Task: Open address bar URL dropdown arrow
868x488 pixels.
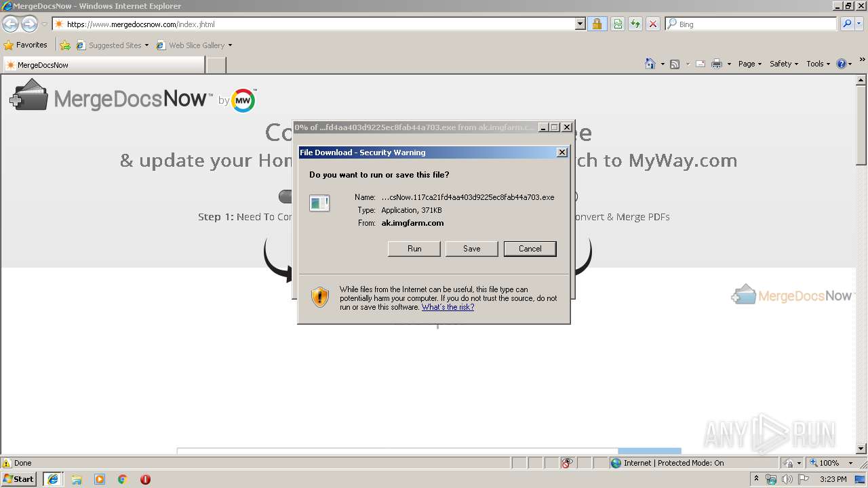Action: (x=580, y=24)
